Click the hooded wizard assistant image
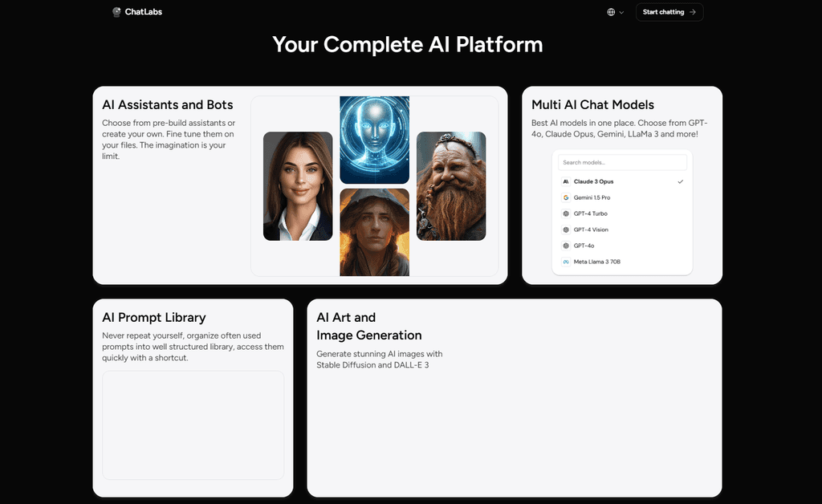This screenshot has height=504, width=822. [374, 231]
